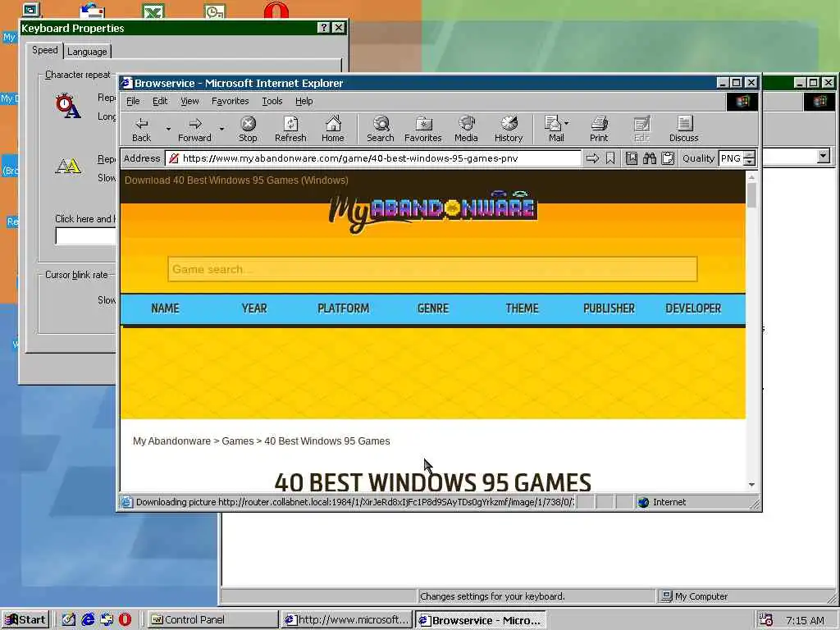Browse games by NAME

coord(165,308)
